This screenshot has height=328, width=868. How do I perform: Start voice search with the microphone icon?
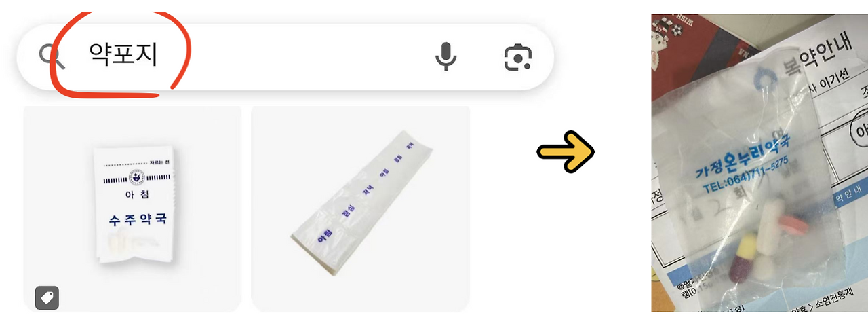(446, 56)
